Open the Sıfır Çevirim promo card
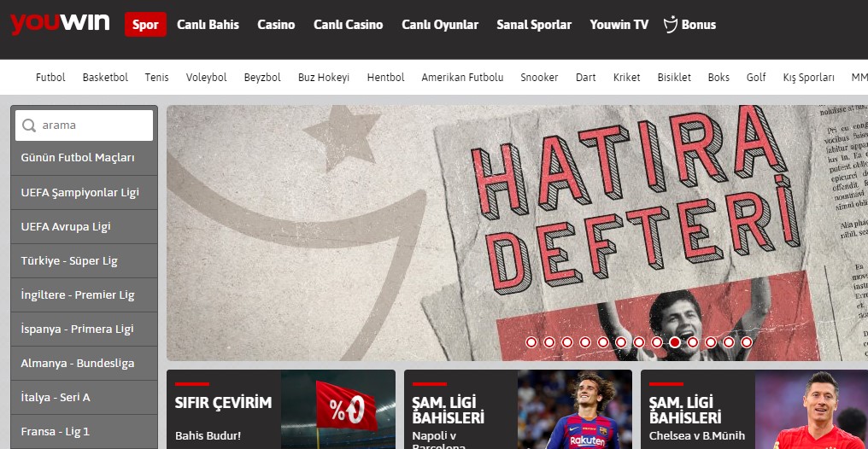This screenshot has height=449, width=868. click(281, 409)
